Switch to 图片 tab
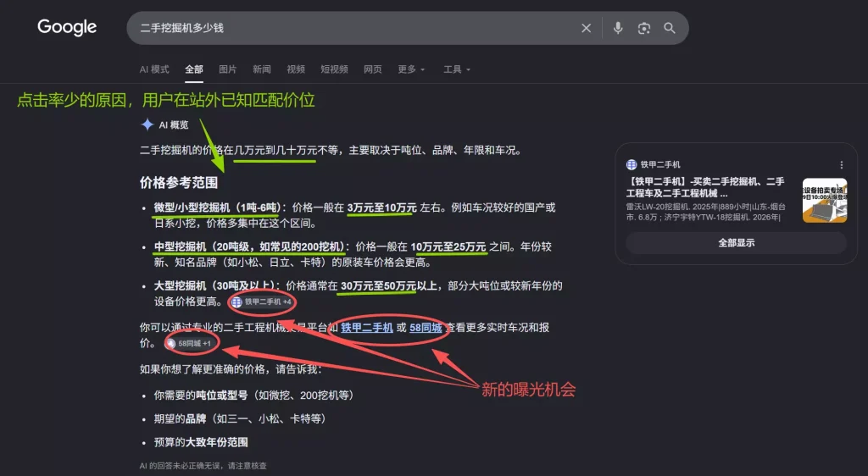 [227, 69]
